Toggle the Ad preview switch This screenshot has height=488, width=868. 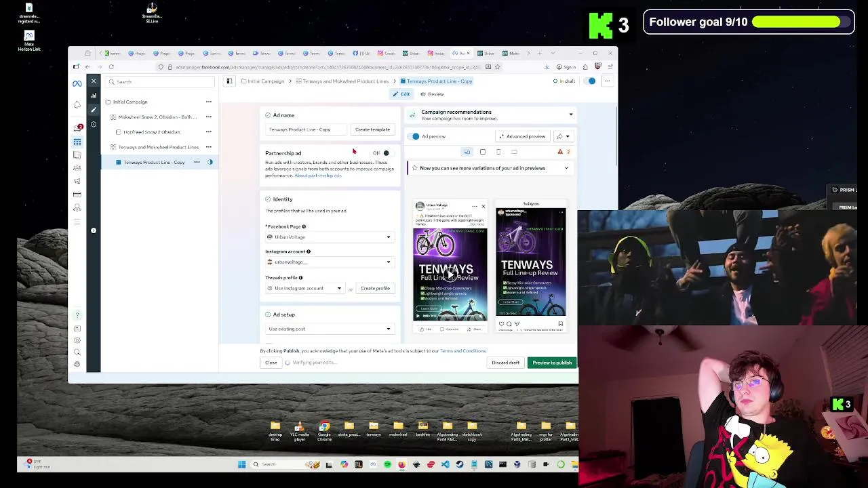pos(415,136)
